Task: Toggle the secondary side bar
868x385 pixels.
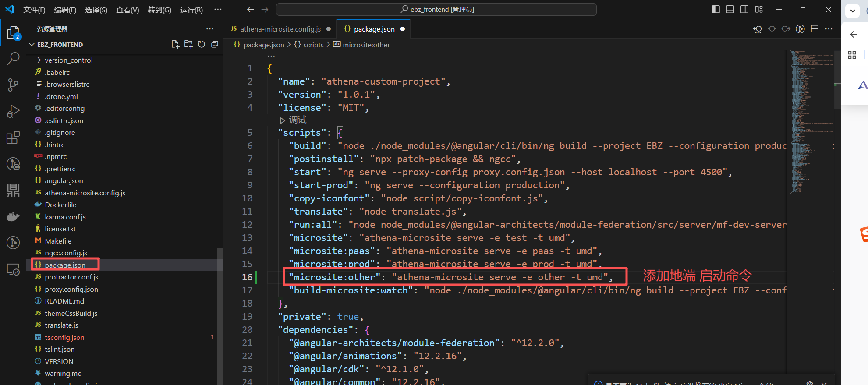Action: tap(744, 9)
